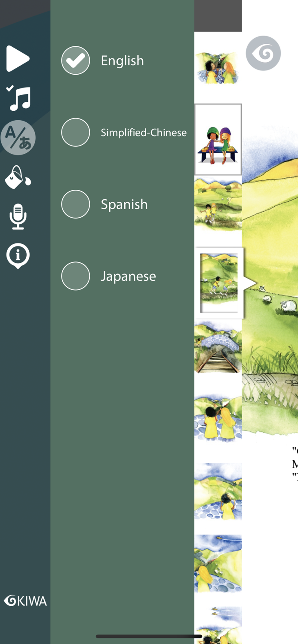Select the Spanish radio button
298x644 pixels.
pos(76,204)
